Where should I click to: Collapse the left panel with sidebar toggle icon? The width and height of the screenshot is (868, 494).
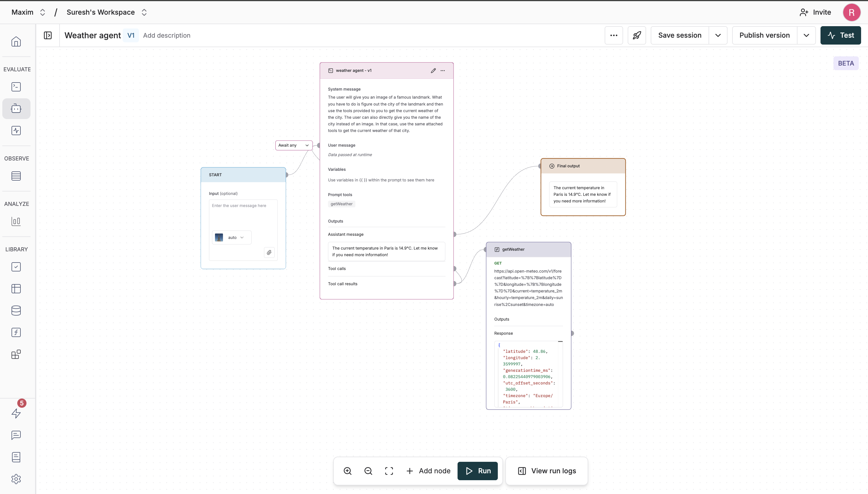47,35
